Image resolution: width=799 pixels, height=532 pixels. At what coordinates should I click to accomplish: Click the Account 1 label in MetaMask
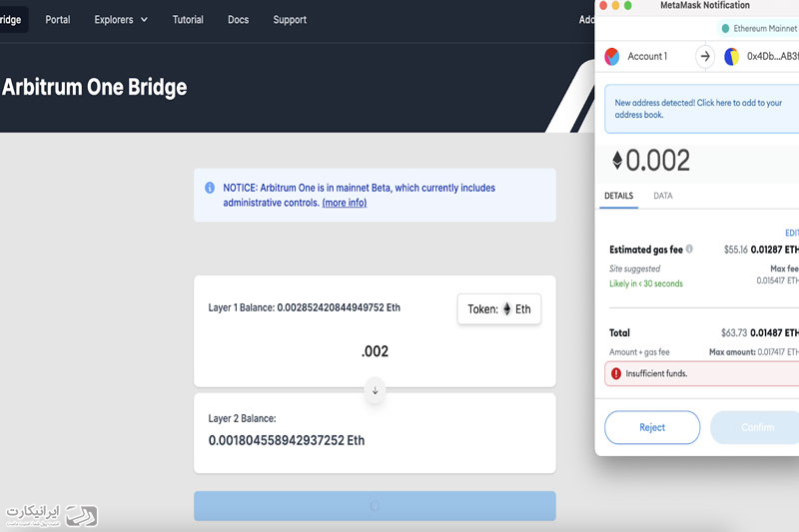(647, 57)
